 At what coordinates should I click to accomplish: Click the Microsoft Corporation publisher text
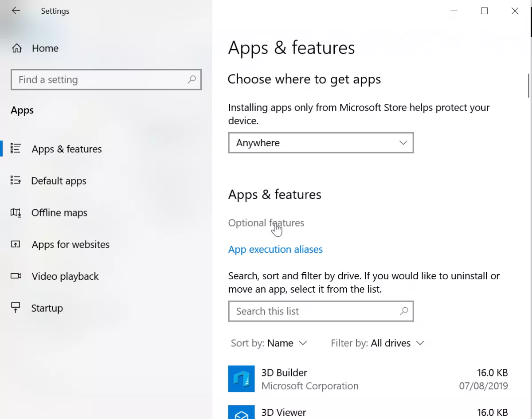coord(310,386)
